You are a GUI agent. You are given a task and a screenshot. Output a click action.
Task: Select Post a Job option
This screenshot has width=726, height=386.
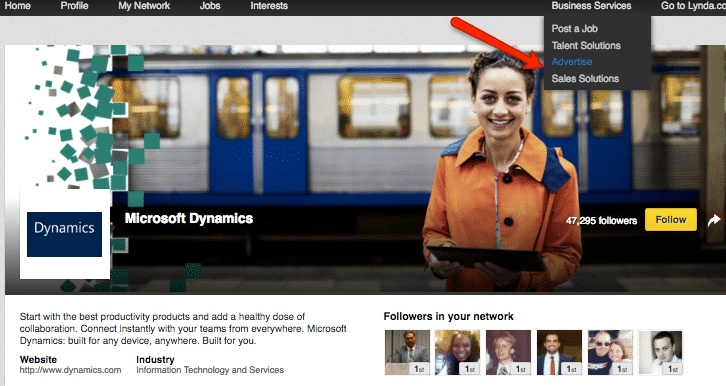pos(575,29)
